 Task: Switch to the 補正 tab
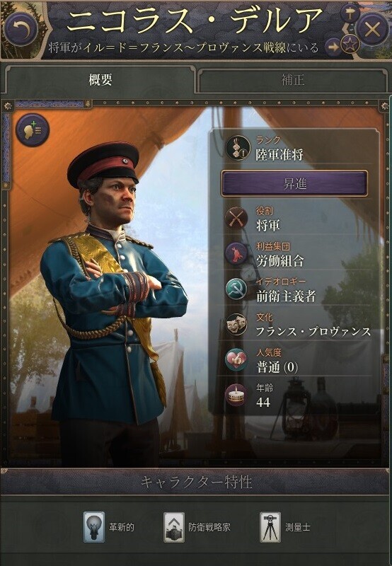(292, 80)
